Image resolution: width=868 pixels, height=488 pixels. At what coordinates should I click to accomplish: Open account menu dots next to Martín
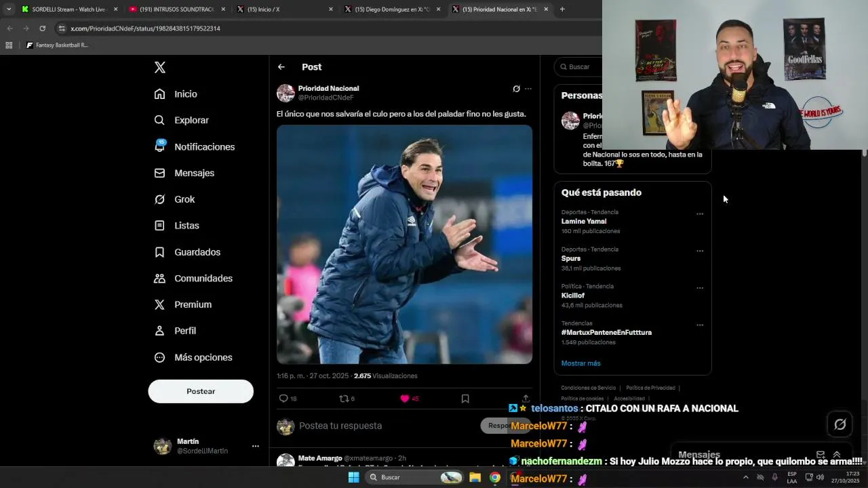256,446
